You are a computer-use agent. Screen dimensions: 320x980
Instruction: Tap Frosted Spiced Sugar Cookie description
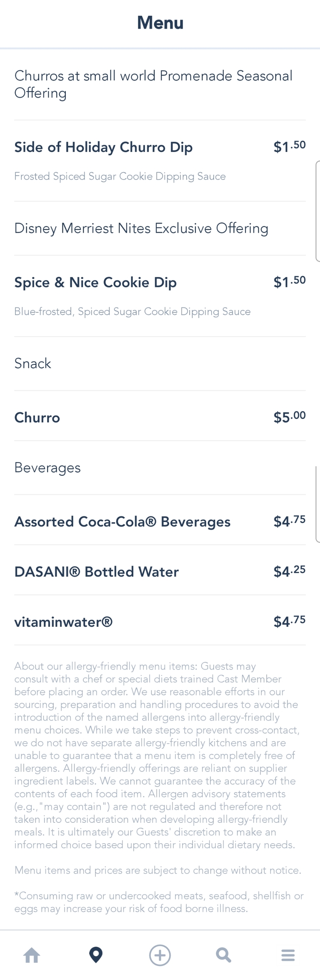(120, 176)
